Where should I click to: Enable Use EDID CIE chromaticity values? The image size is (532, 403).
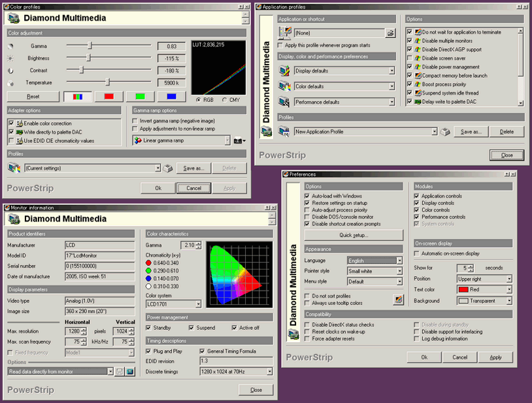click(x=12, y=140)
